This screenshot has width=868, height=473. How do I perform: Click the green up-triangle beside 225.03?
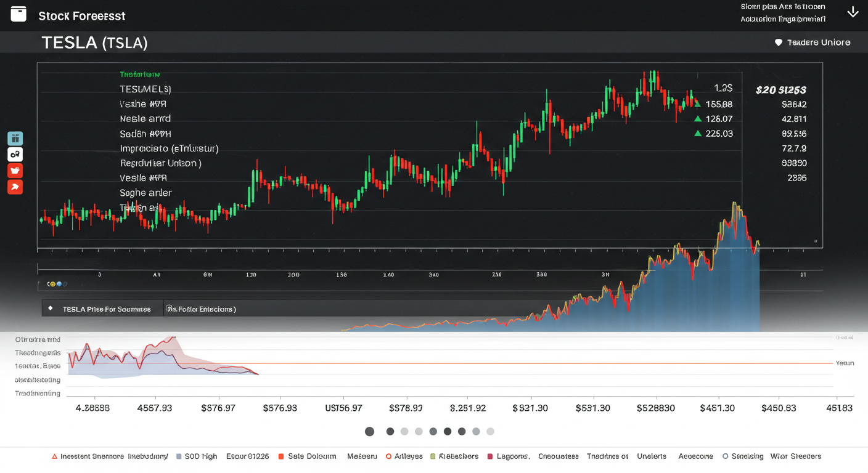coord(697,133)
